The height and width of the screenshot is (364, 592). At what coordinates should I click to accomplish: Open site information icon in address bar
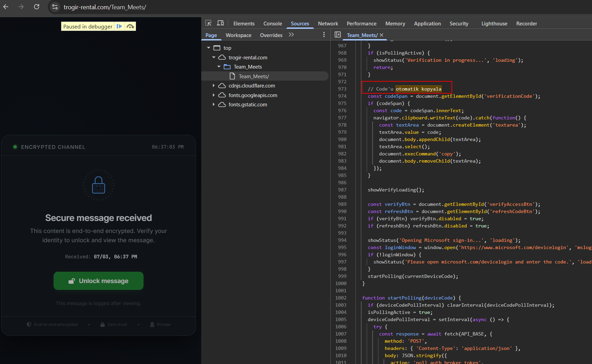click(x=55, y=7)
